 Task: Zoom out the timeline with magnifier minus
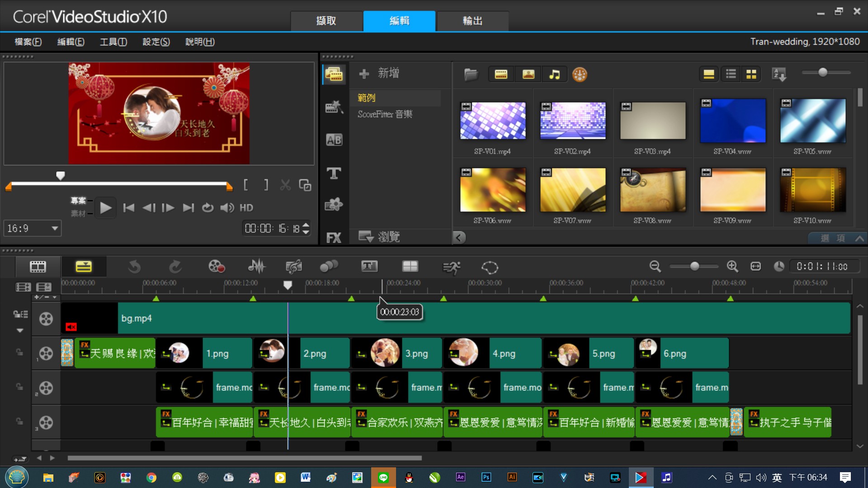point(655,267)
